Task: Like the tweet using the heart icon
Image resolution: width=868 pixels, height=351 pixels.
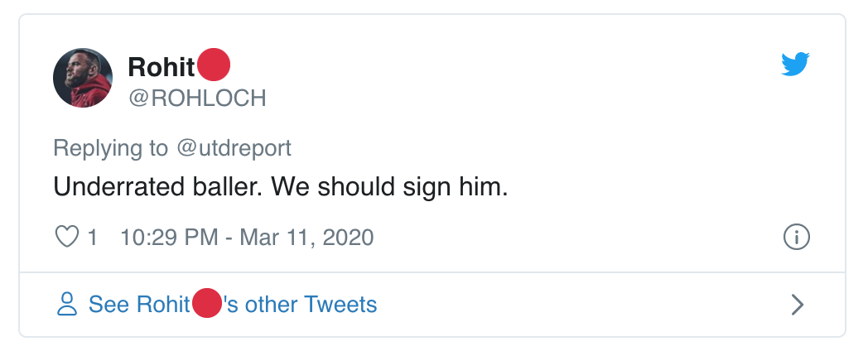Action: pos(66,238)
